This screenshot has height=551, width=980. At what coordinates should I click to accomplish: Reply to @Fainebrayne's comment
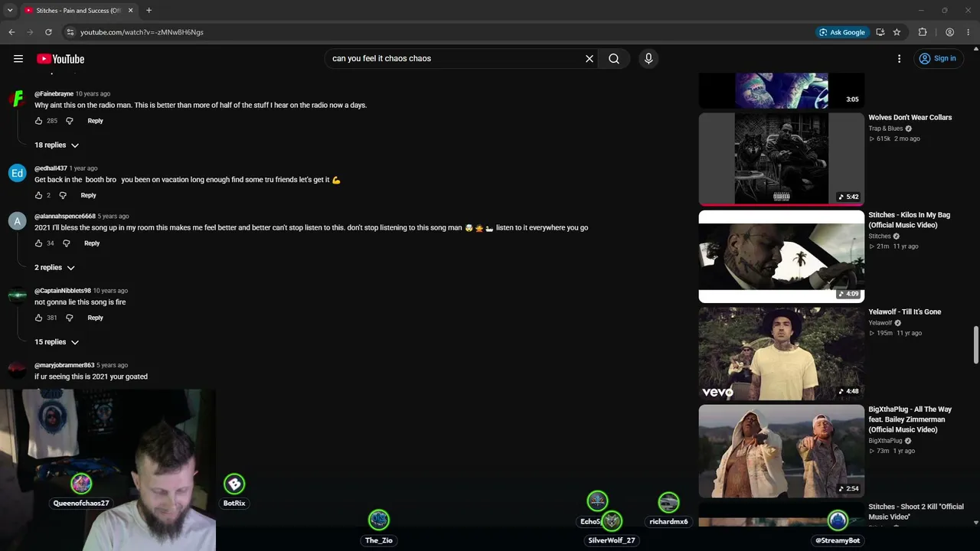tap(95, 121)
